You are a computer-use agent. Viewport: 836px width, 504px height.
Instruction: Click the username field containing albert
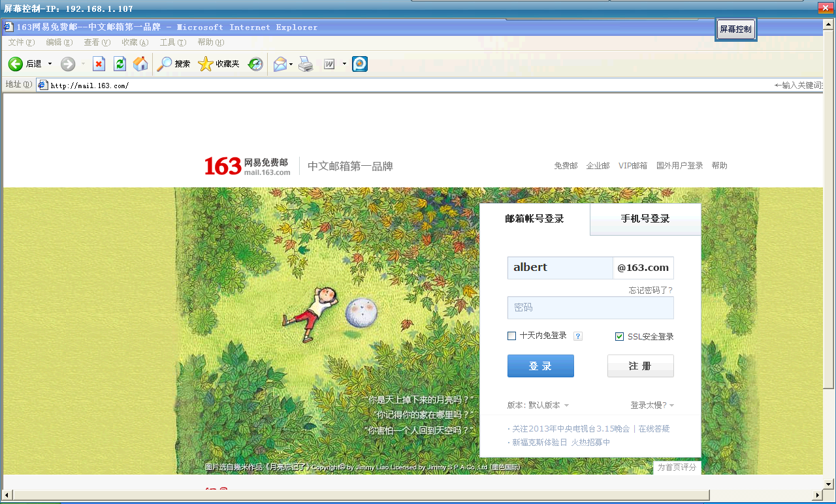[x=560, y=268]
